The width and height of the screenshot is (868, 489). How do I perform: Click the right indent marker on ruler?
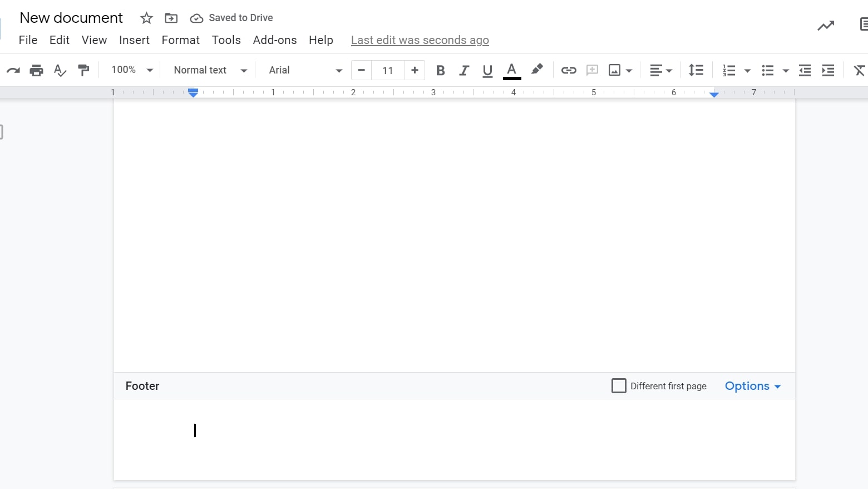pyautogui.click(x=714, y=94)
